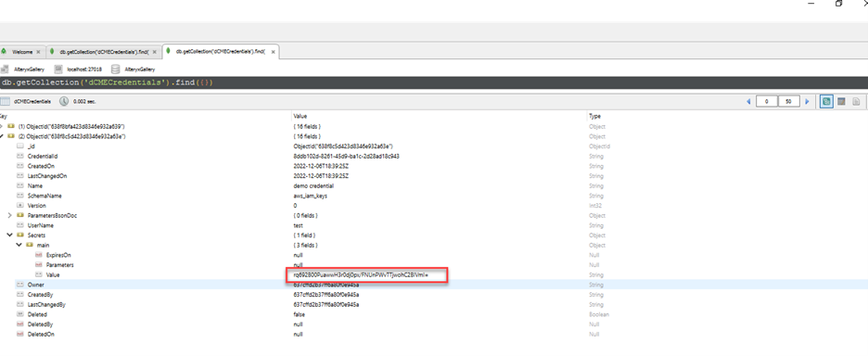Click the clock icon beside 0.002 sec
The width and height of the screenshot is (868, 356).
pyautogui.click(x=64, y=101)
